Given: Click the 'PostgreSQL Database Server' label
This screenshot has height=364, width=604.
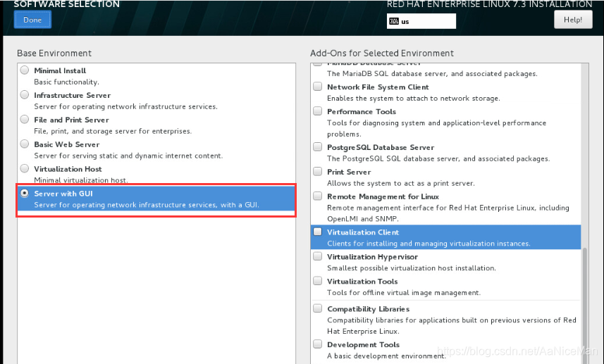Looking at the screenshot, I should [381, 147].
